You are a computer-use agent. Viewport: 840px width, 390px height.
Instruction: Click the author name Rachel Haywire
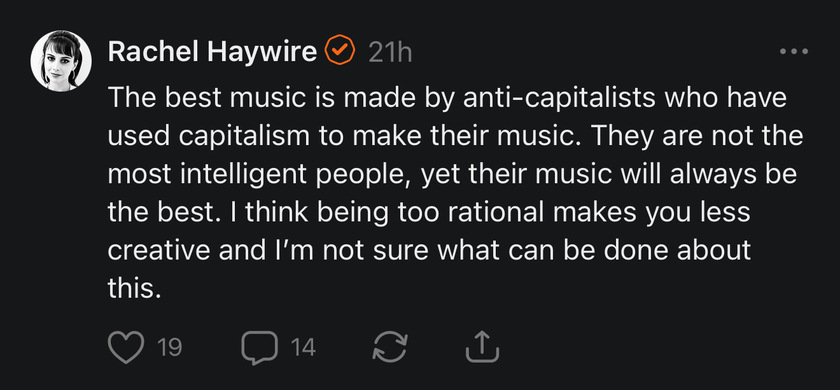(x=212, y=52)
